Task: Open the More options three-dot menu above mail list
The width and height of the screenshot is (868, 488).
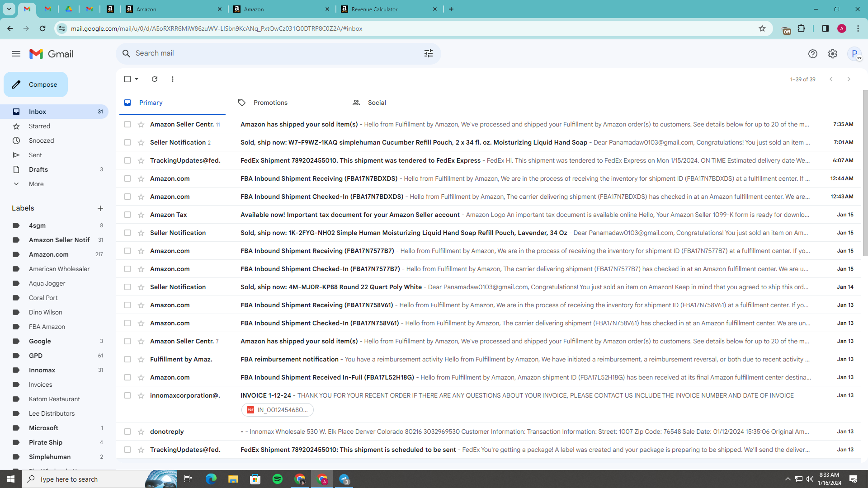Action: tap(173, 79)
